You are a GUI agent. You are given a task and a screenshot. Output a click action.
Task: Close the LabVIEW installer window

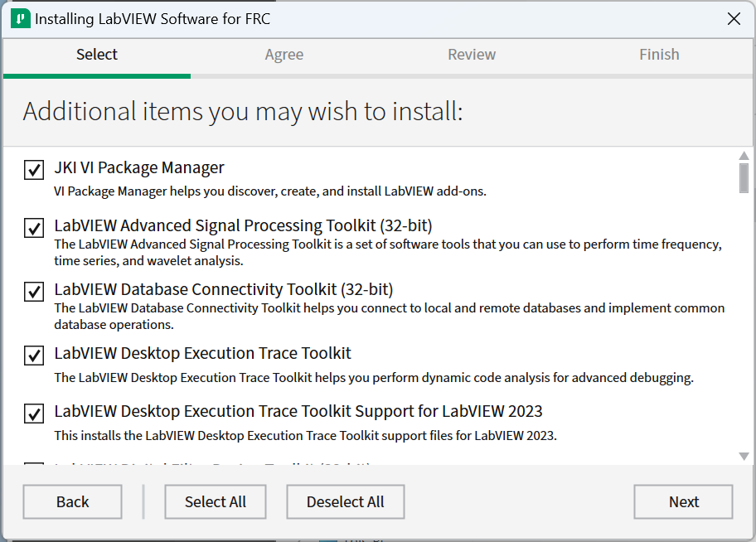coord(734,18)
